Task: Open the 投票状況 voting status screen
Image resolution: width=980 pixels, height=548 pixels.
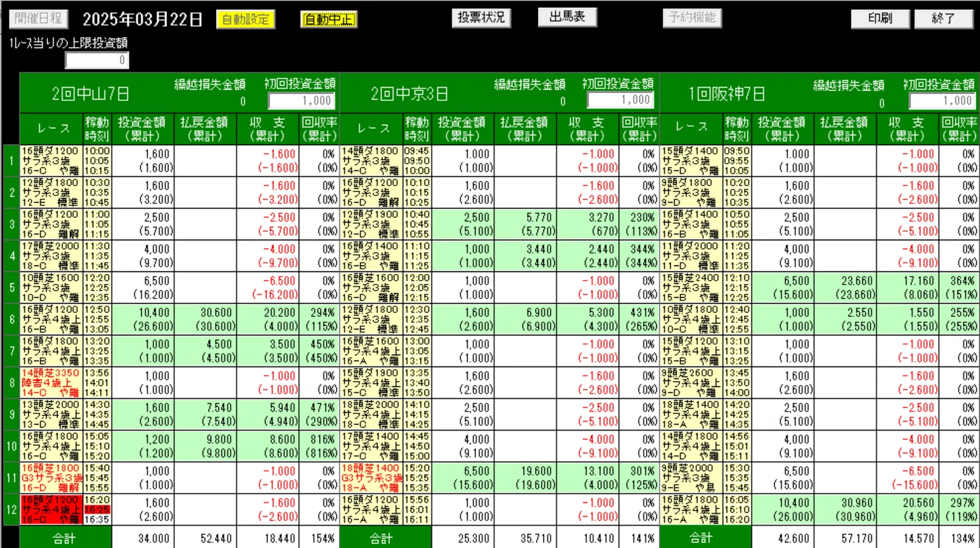Action: (481, 18)
